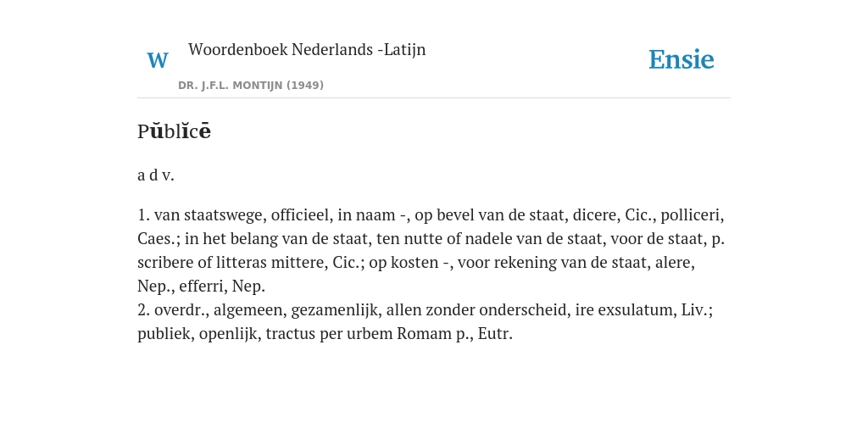868x434 pixels.
Task: Click the blue W dictionary icon
Action: tap(157, 60)
